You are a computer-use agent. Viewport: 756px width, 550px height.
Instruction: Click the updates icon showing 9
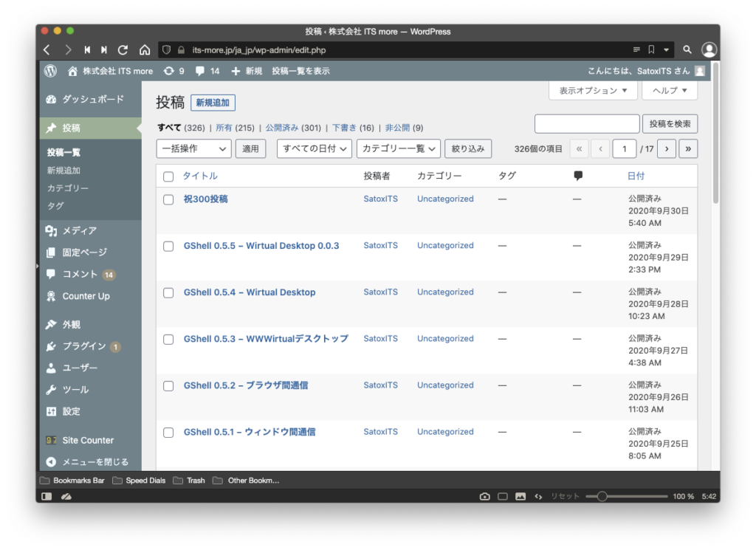tap(173, 71)
